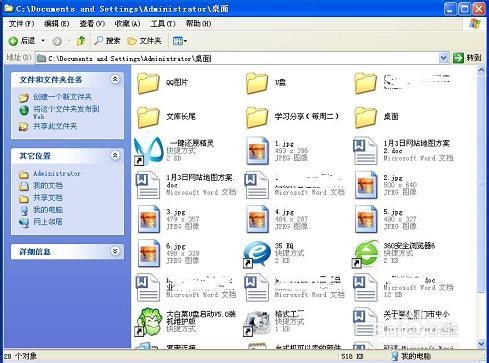
Task: Select the 12 KB Word document icon
Action: (365, 287)
